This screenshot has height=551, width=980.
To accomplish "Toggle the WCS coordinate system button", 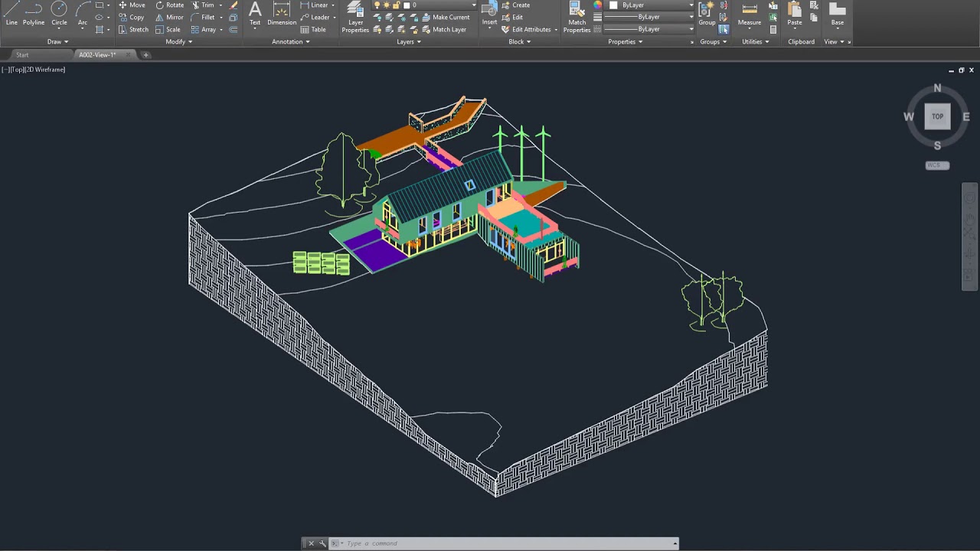I will click(x=937, y=165).
